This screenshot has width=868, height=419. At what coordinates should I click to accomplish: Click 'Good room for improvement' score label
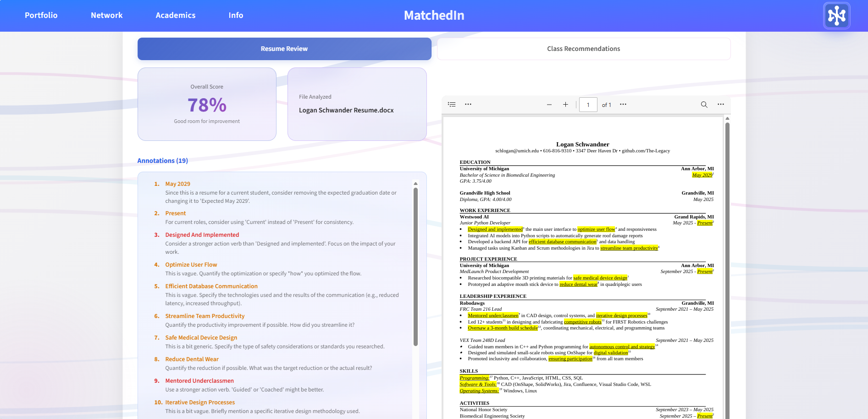207,121
